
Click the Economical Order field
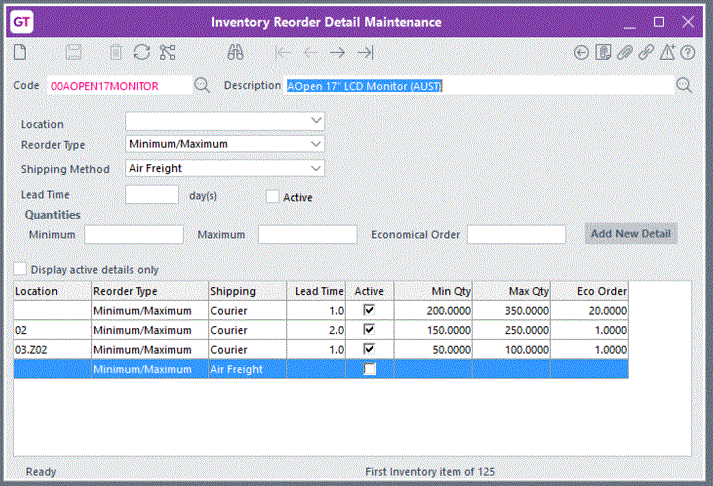click(x=517, y=235)
